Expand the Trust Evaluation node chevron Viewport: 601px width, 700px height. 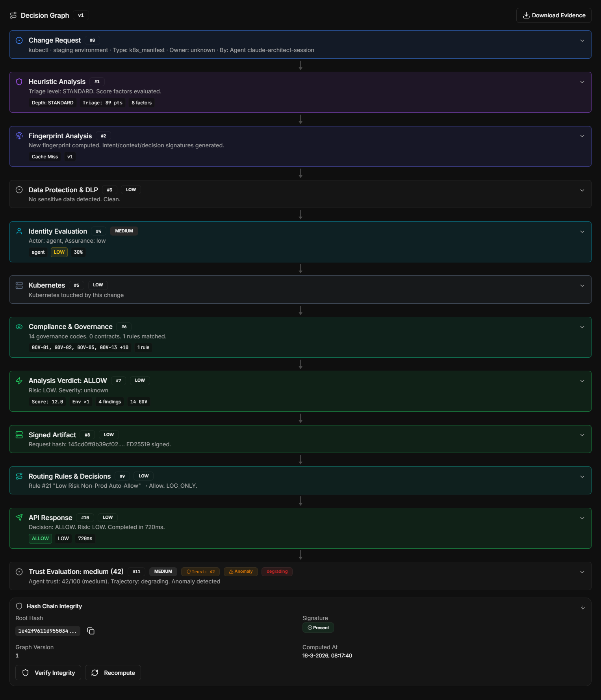(x=582, y=572)
